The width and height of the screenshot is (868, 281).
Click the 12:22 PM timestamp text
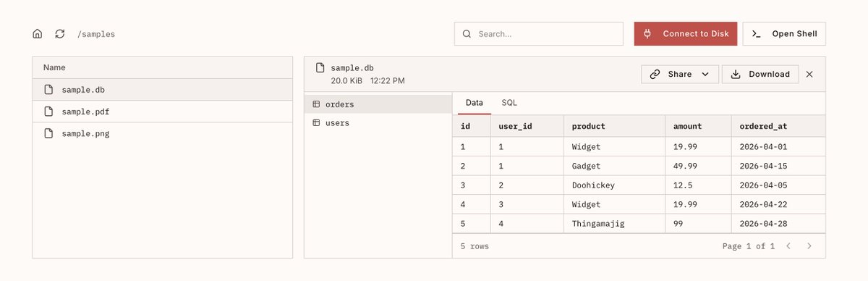pyautogui.click(x=388, y=80)
